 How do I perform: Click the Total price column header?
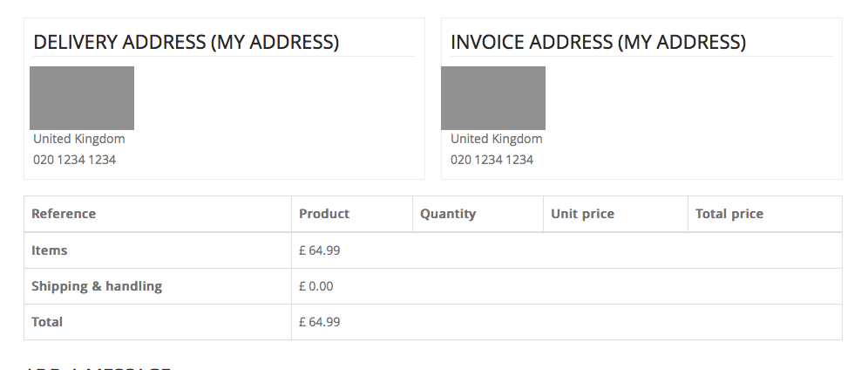coord(729,214)
